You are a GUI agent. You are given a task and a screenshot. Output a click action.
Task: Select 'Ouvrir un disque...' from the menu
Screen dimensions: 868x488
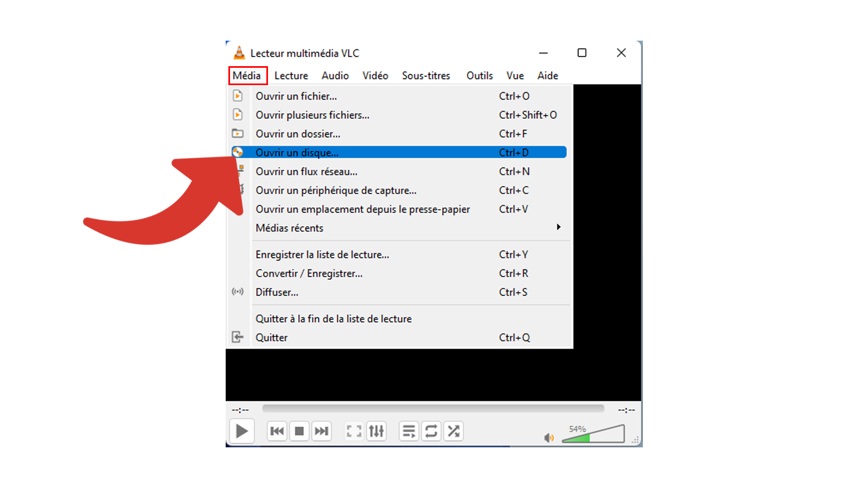tap(297, 152)
